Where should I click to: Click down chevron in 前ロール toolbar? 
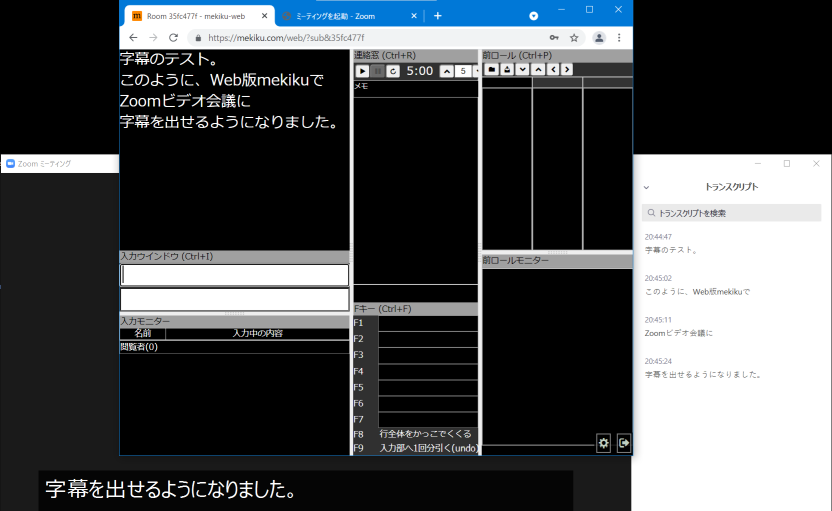tap(523, 70)
